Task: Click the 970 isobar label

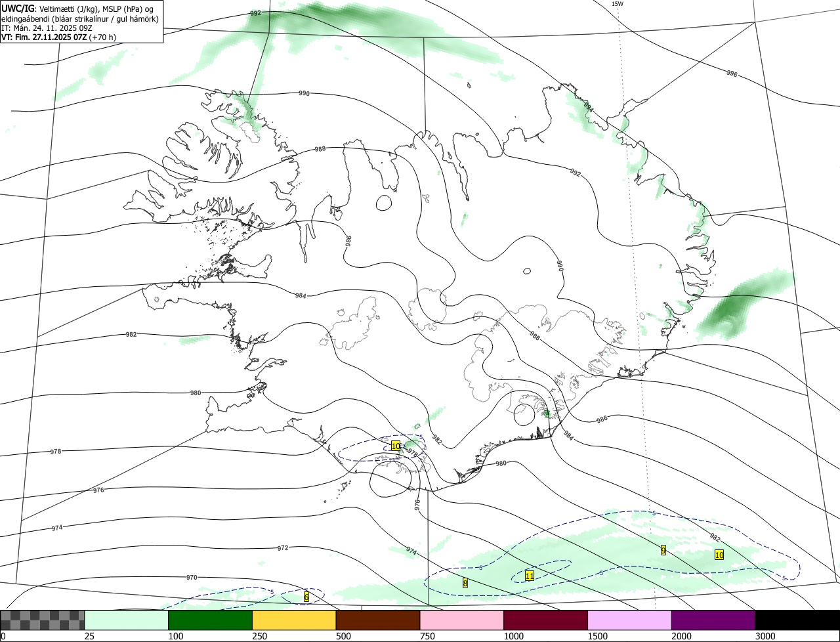Action: [x=192, y=578]
